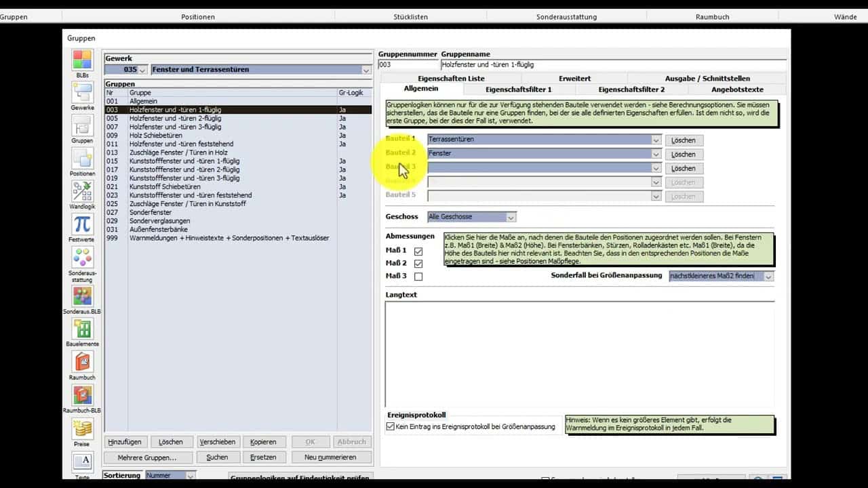Click into the Gruppennummer field
Screen dimensions: 868x488
pos(408,65)
